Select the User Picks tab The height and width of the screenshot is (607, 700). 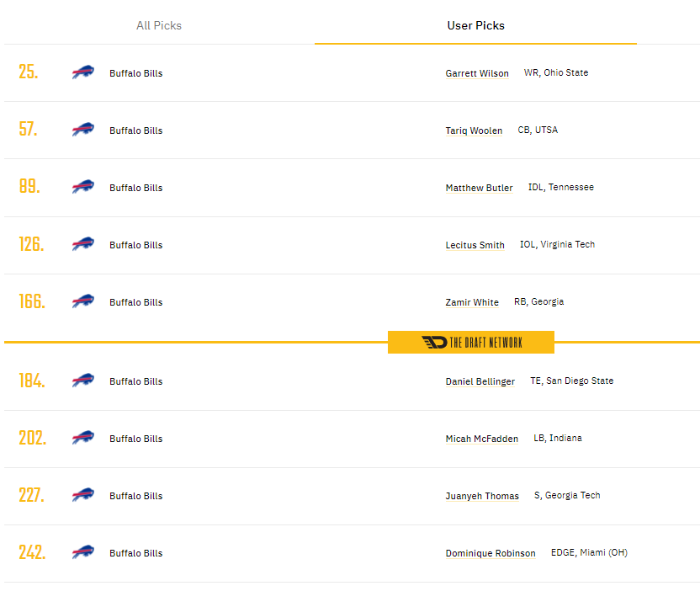pos(476,25)
